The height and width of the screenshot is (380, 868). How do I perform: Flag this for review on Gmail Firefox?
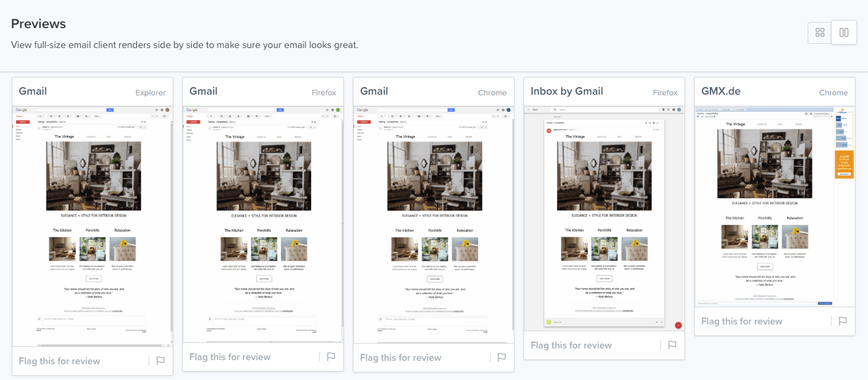pos(230,357)
